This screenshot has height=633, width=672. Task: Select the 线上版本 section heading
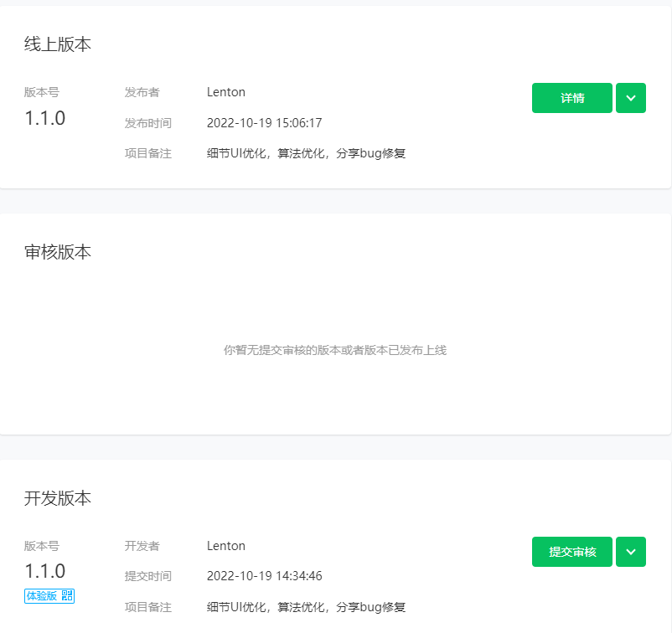[58, 44]
